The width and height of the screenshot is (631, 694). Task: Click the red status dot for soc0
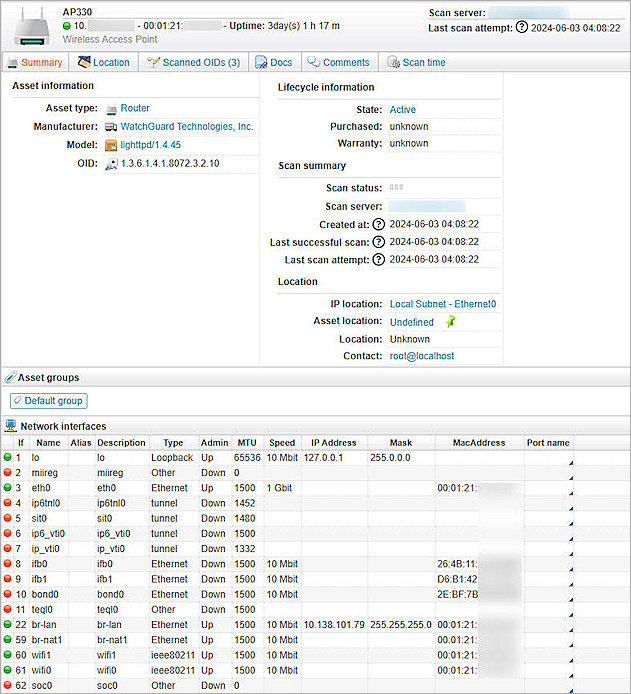tap(8, 685)
